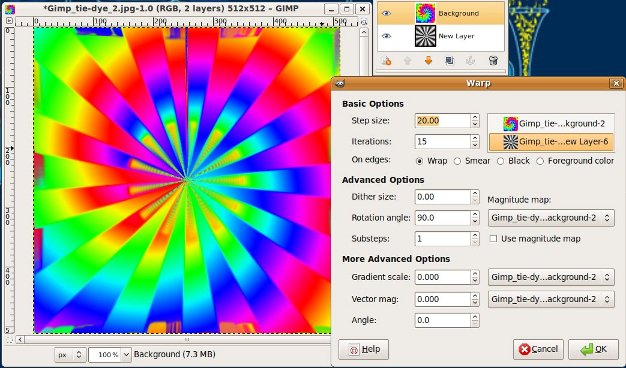
Task: Select Gimp_tie-...kground-2 in displacement map list
Action: 551,124
